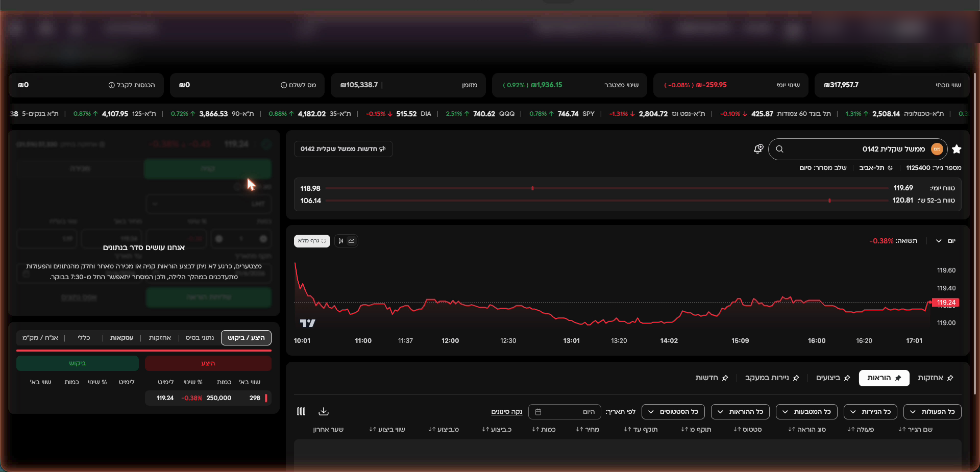Sort by כמות column in orders table
Image resolution: width=980 pixels, height=472 pixels.
[535, 430]
